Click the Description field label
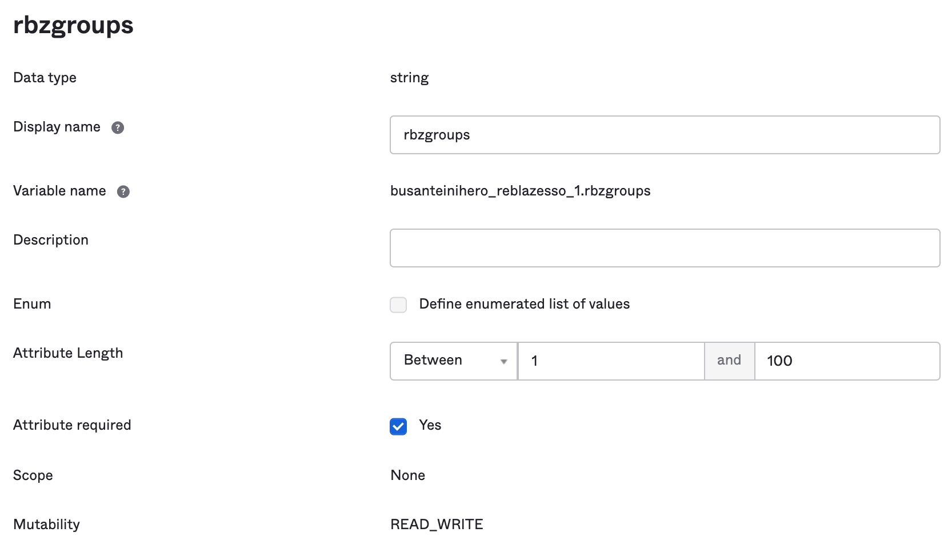The image size is (952, 560). 51,240
